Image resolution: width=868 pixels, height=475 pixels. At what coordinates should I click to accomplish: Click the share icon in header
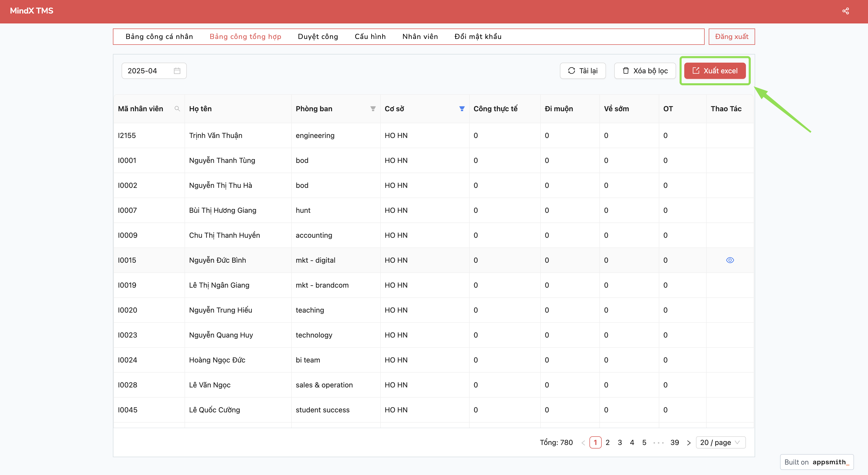point(845,11)
